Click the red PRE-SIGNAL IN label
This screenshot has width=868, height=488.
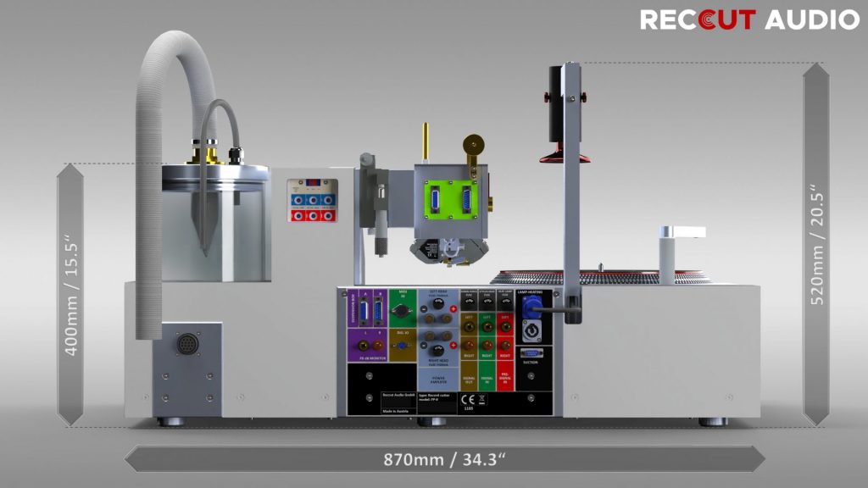505,378
